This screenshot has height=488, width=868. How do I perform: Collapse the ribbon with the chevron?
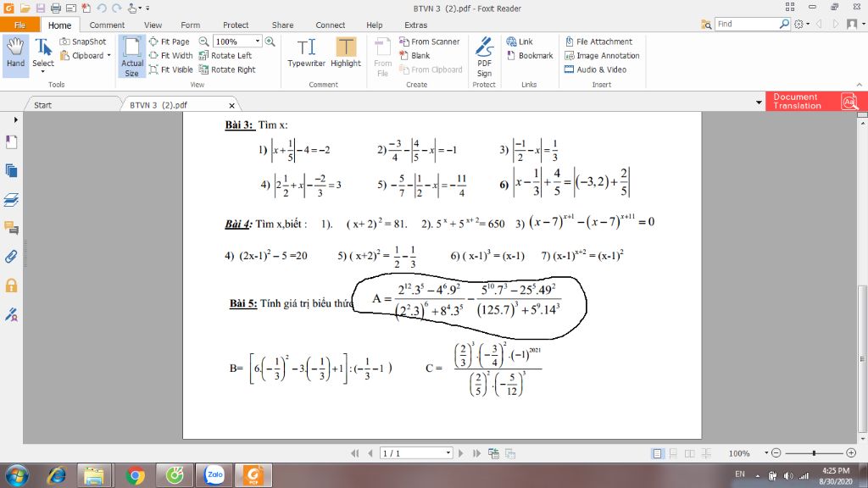point(860,85)
